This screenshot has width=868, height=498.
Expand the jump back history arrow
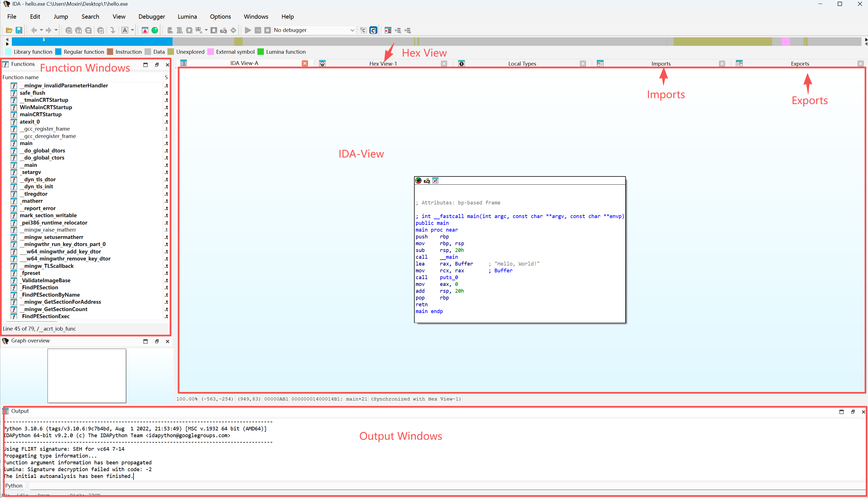[x=41, y=30]
